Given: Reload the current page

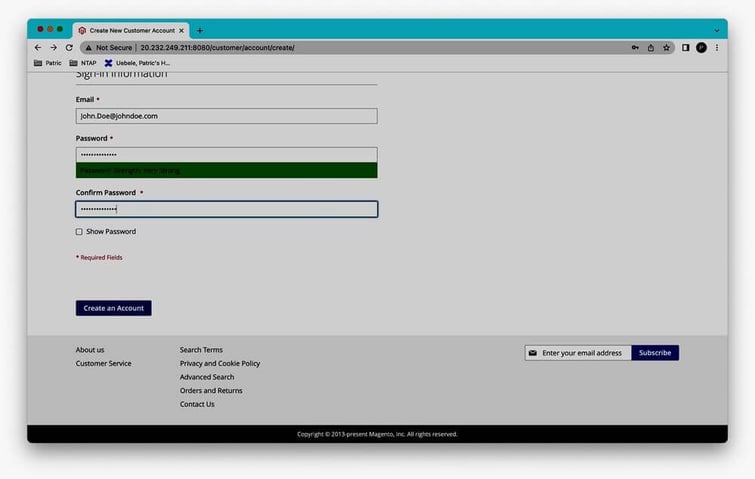Looking at the screenshot, I should [69, 47].
